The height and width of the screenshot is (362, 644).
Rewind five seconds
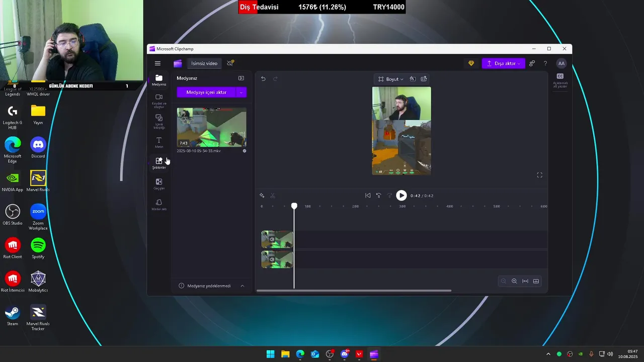coord(379,196)
